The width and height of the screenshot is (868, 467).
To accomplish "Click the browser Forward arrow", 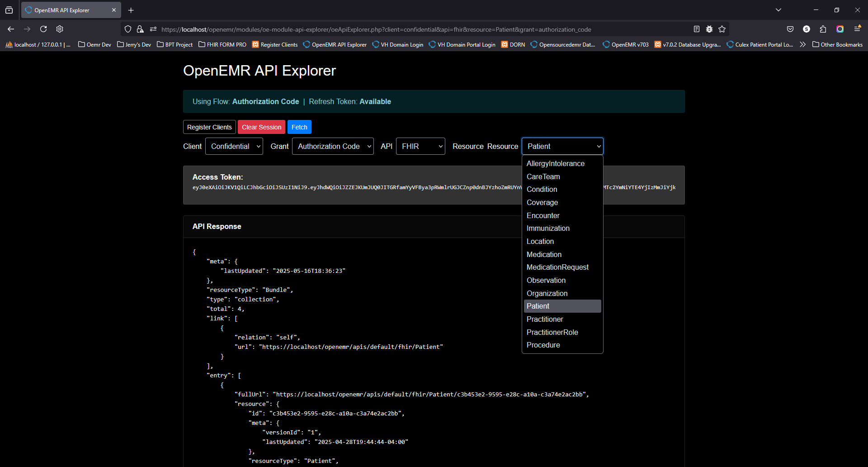I will point(27,29).
